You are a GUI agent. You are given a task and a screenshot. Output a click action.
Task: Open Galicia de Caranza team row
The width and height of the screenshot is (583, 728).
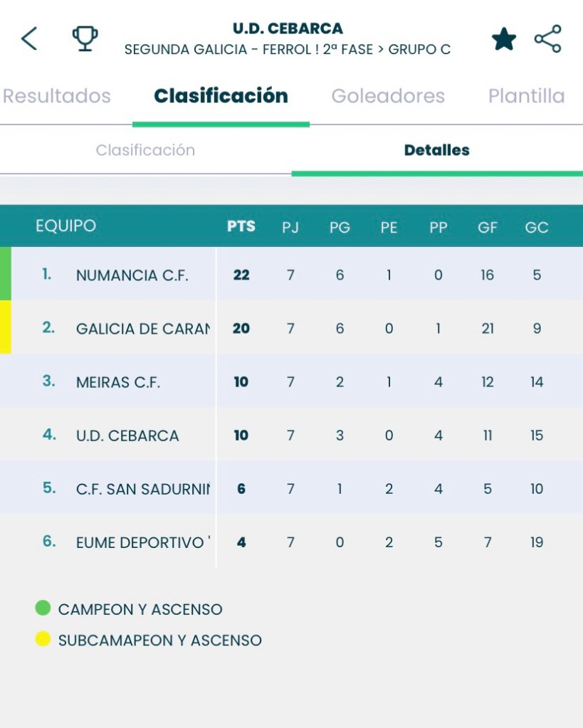(143, 328)
